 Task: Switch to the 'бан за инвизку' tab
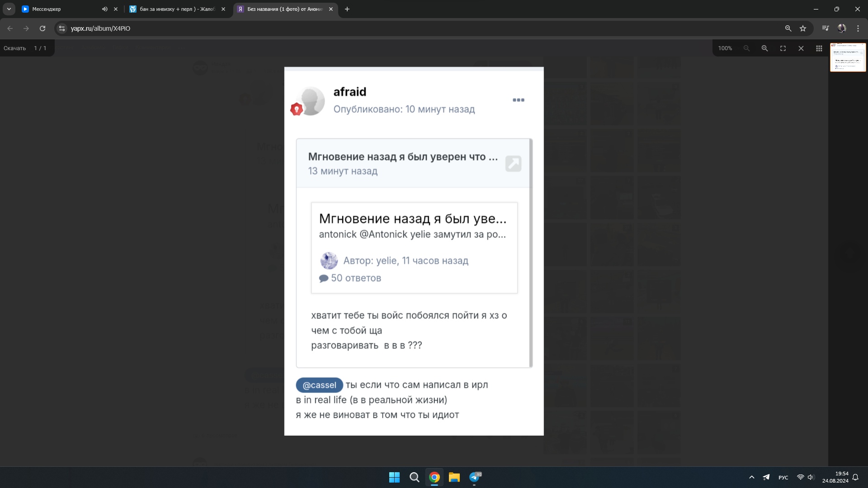coord(176,9)
